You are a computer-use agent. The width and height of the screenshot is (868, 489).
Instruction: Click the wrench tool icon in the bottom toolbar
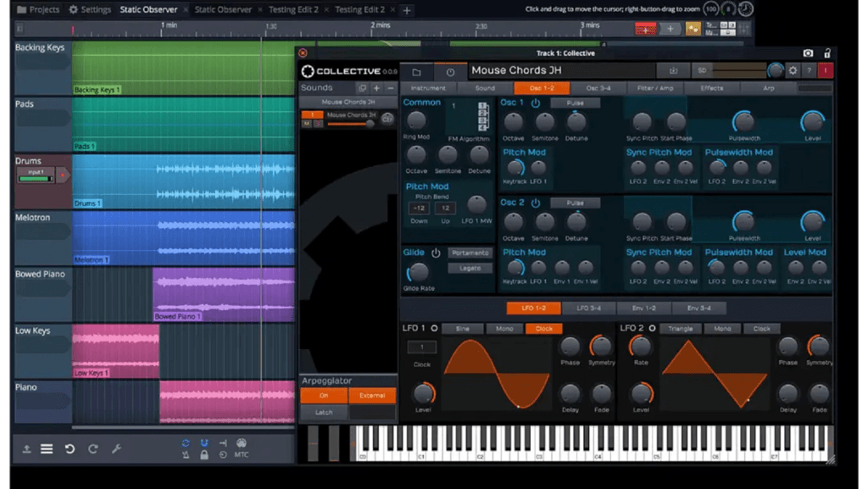(117, 447)
